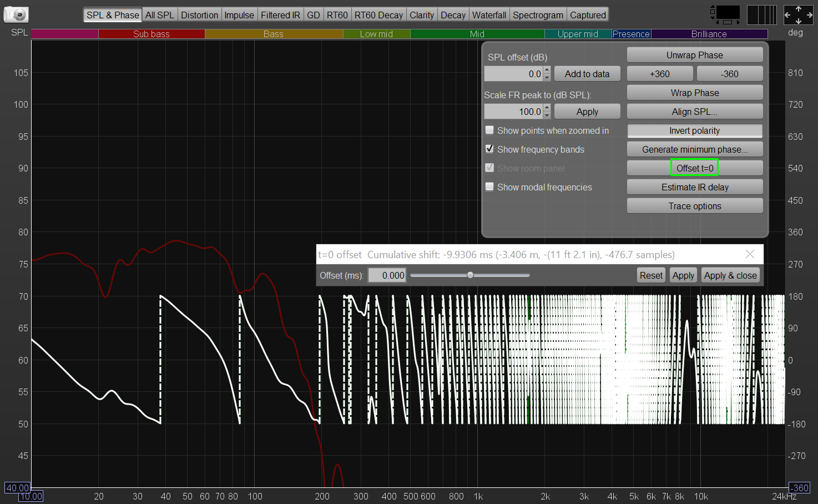Click the Scale FR peak input field
818x504 pixels.
click(x=514, y=112)
